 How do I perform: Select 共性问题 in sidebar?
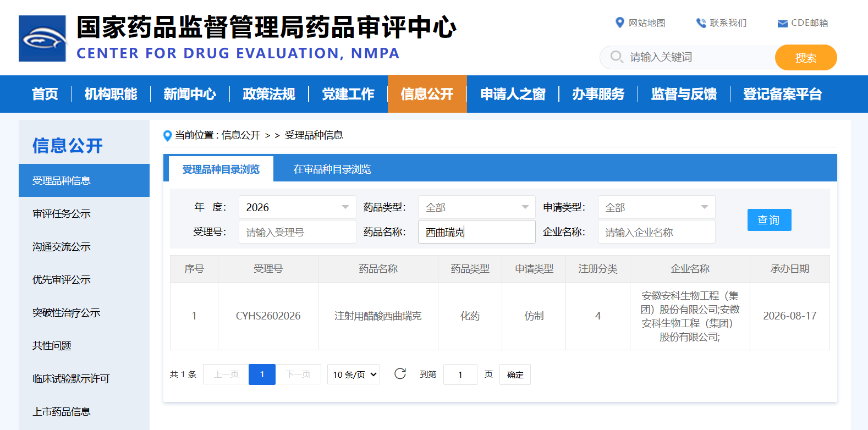tap(84, 345)
